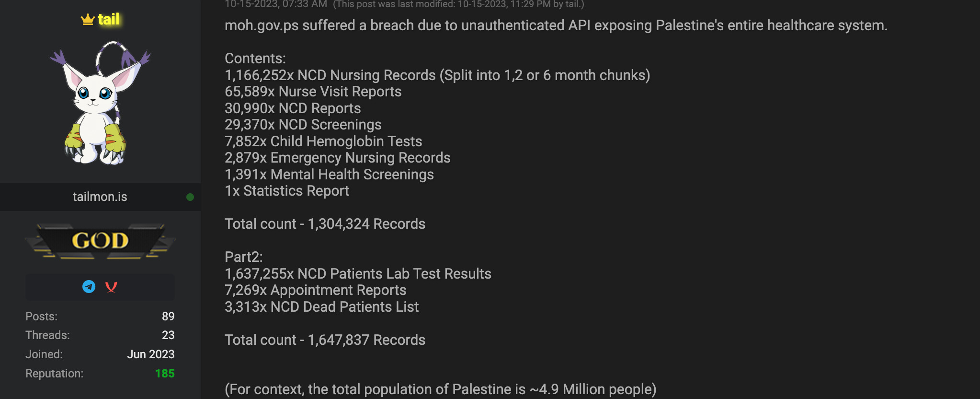This screenshot has width=980, height=399.
Task: Click the tailmon.is user title
Action: point(100,197)
